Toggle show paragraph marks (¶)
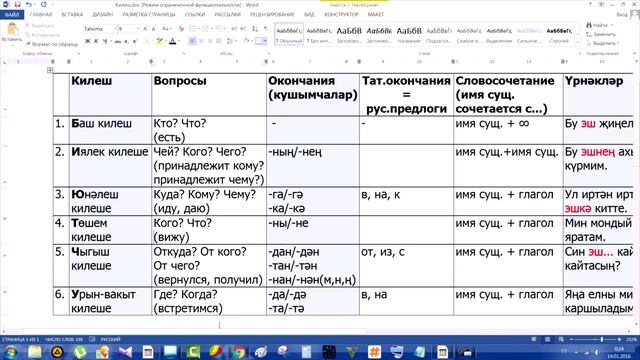This screenshot has width=640, height=360. click(x=266, y=29)
